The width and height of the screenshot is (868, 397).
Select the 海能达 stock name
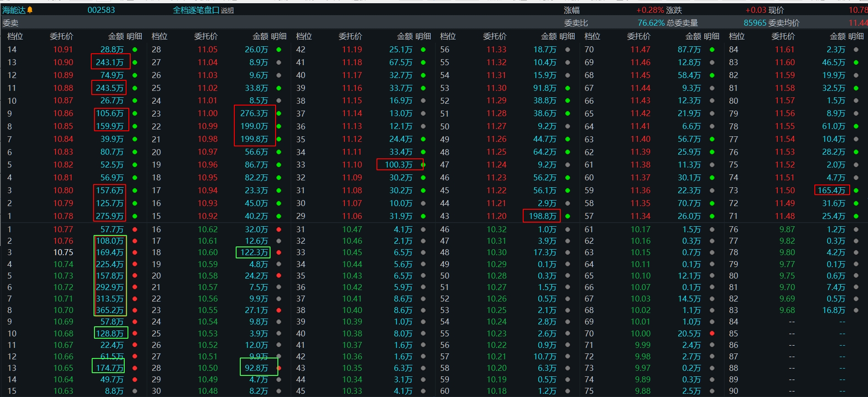click(x=14, y=10)
